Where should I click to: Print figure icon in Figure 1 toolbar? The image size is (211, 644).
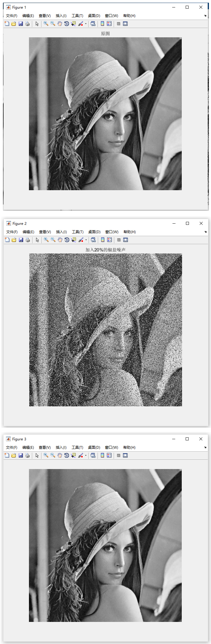tap(27, 24)
